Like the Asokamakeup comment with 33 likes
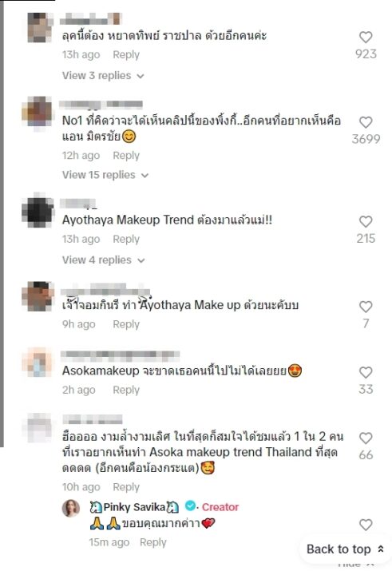The image size is (392, 575). point(366,372)
